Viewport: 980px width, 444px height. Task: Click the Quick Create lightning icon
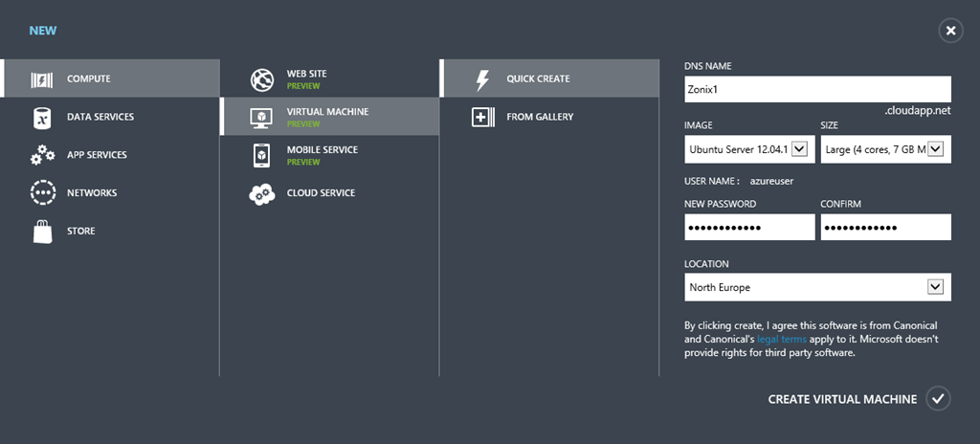click(482, 79)
